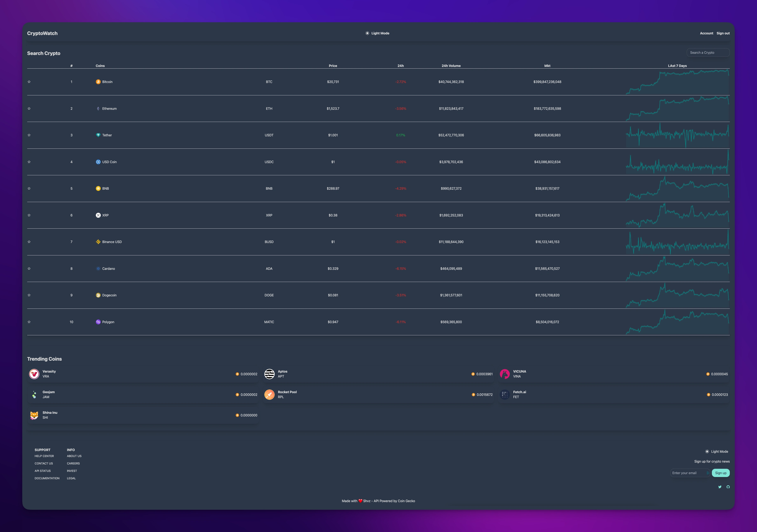This screenshot has height=532, width=757.
Task: Click the Verasity VRA trending icon
Action: tap(35, 374)
